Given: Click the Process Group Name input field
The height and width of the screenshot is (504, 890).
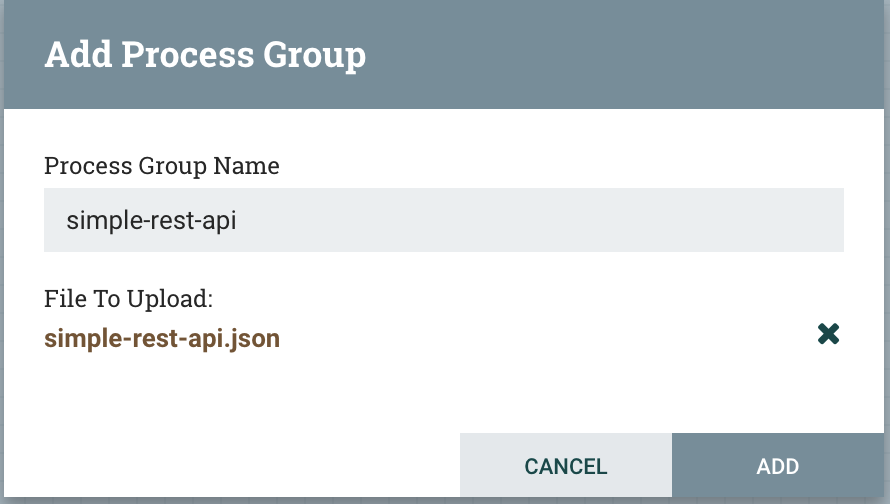Looking at the screenshot, I should (x=443, y=220).
